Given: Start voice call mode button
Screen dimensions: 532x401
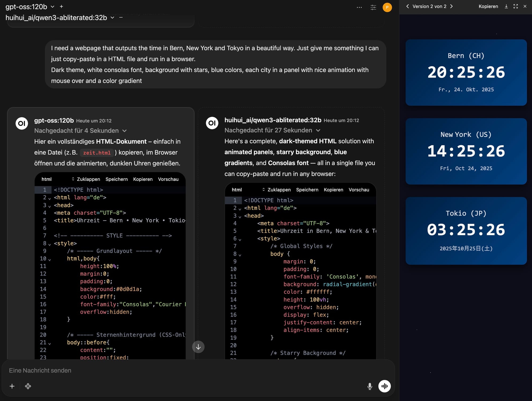Looking at the screenshot, I should tap(384, 386).
